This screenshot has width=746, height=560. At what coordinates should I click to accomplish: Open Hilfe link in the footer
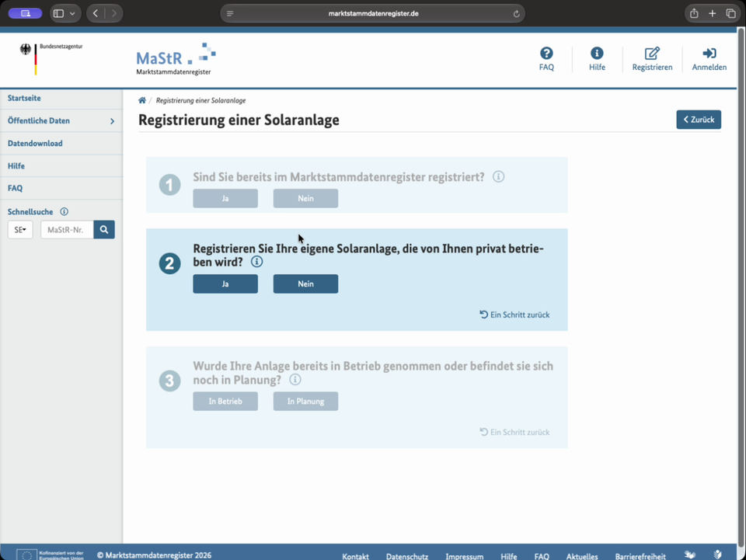pyautogui.click(x=508, y=556)
